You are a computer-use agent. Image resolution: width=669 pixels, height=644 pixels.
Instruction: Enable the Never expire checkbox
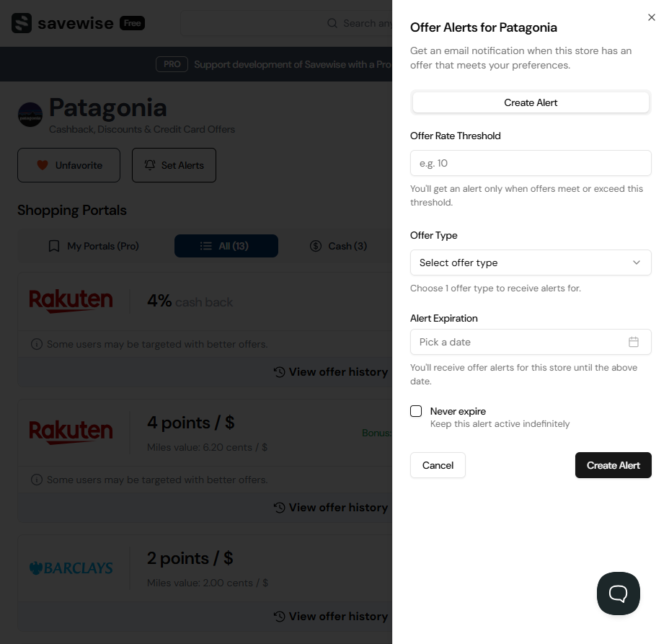416,411
